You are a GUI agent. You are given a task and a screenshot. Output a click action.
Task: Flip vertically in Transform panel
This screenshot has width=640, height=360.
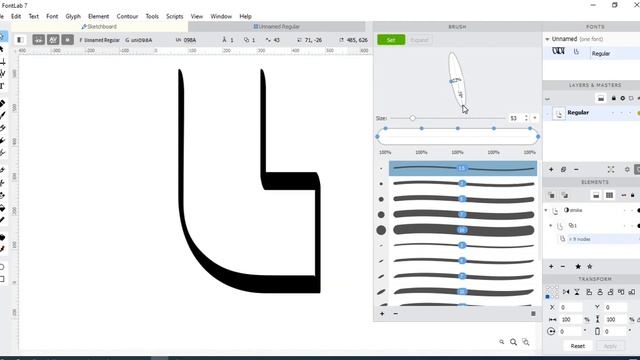(x=577, y=292)
